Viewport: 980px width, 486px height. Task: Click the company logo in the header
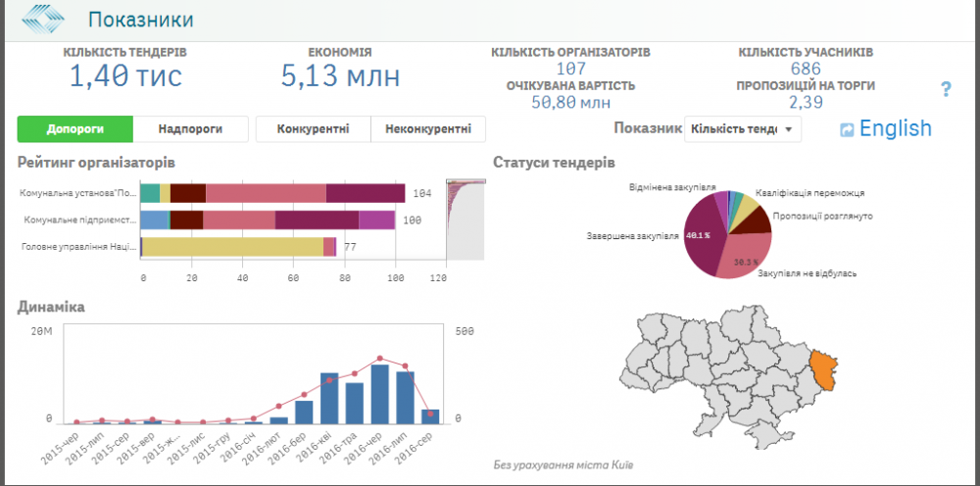46,19
